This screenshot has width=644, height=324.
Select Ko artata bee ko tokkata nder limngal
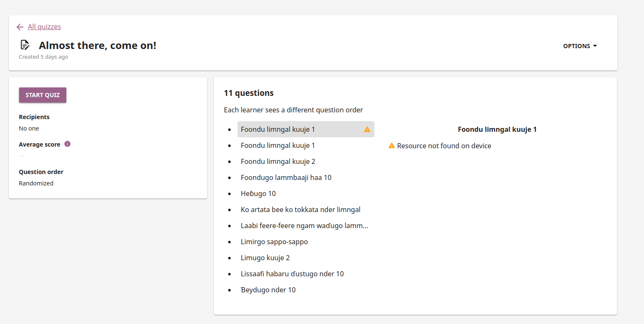[x=306, y=210]
